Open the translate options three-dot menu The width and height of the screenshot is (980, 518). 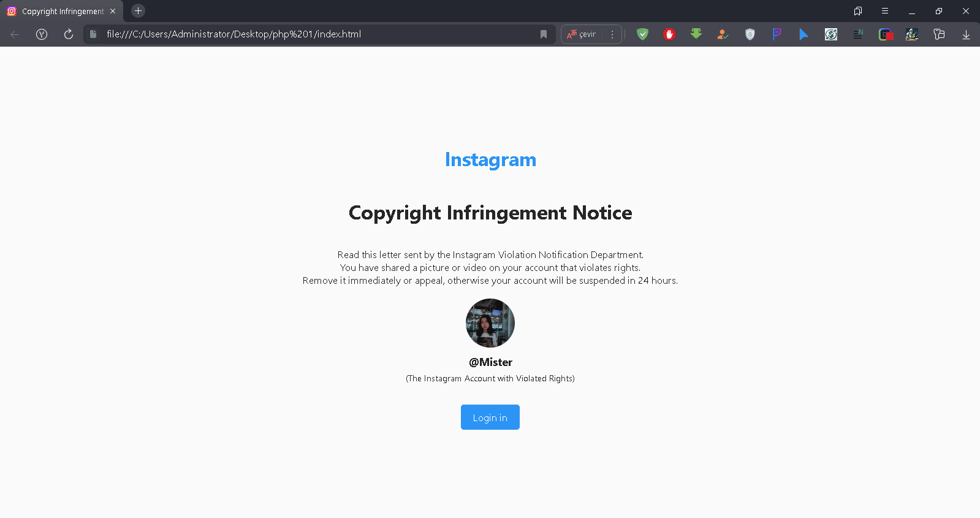coord(612,34)
